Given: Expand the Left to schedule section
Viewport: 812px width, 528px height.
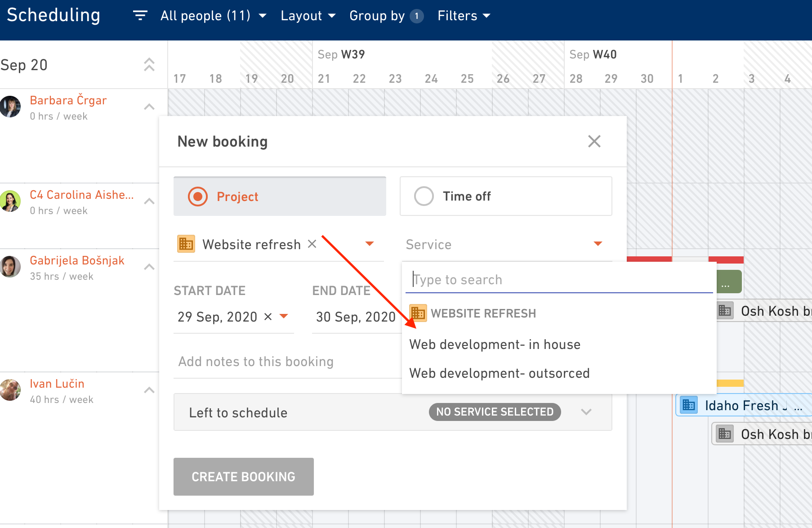Looking at the screenshot, I should click(x=586, y=412).
